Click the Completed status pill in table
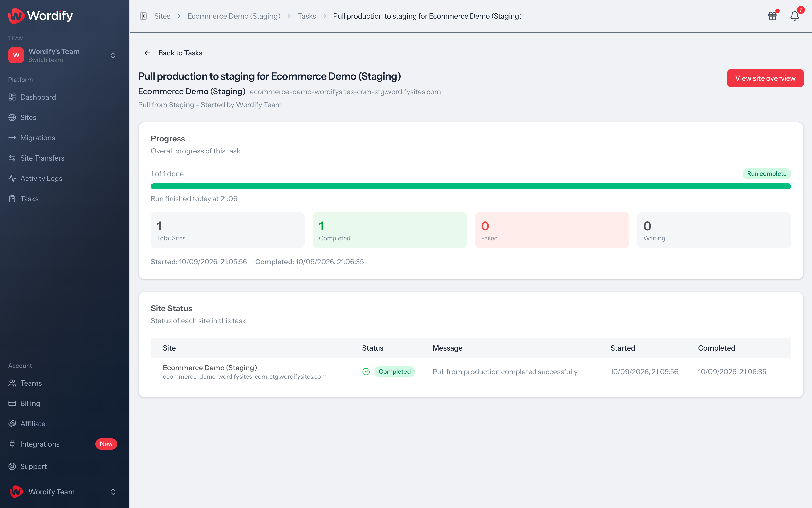Viewport: 812px width, 508px height. pos(395,372)
